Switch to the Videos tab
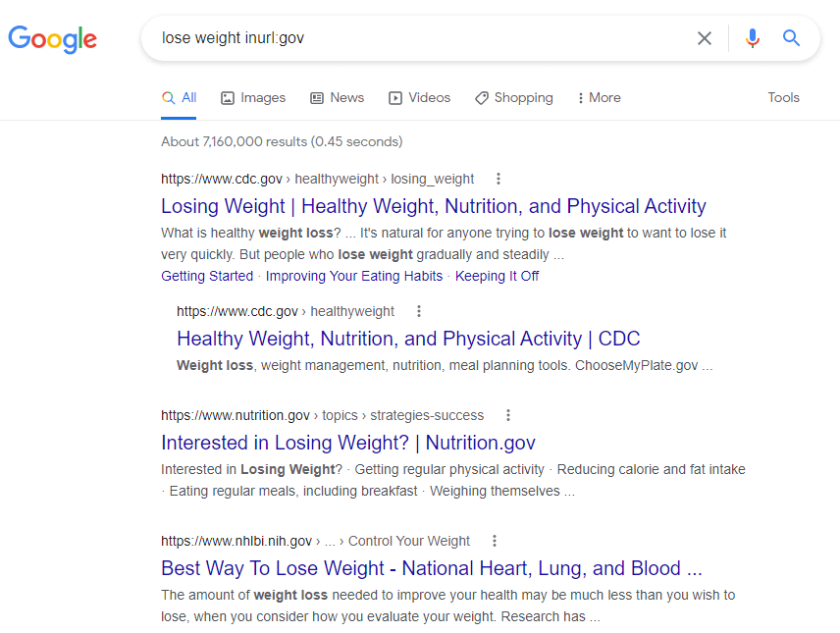 tap(419, 97)
